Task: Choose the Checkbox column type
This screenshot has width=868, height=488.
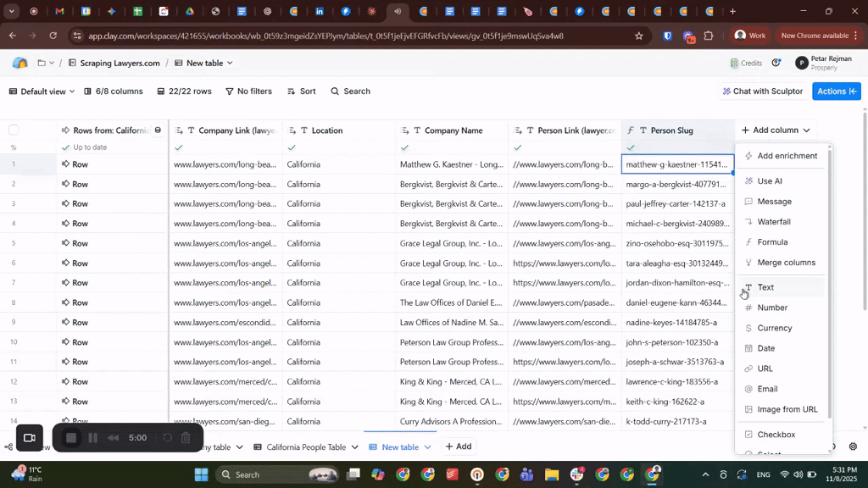Action: pos(776,435)
